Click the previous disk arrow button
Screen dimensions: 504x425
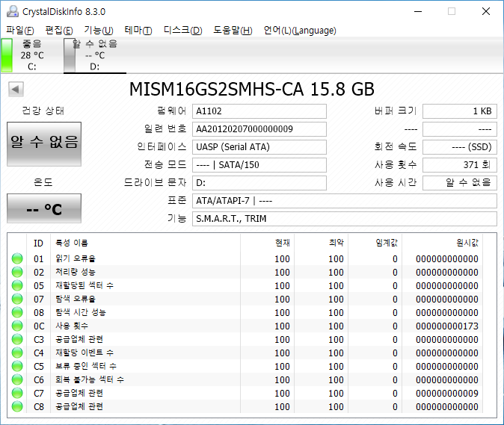[15, 90]
